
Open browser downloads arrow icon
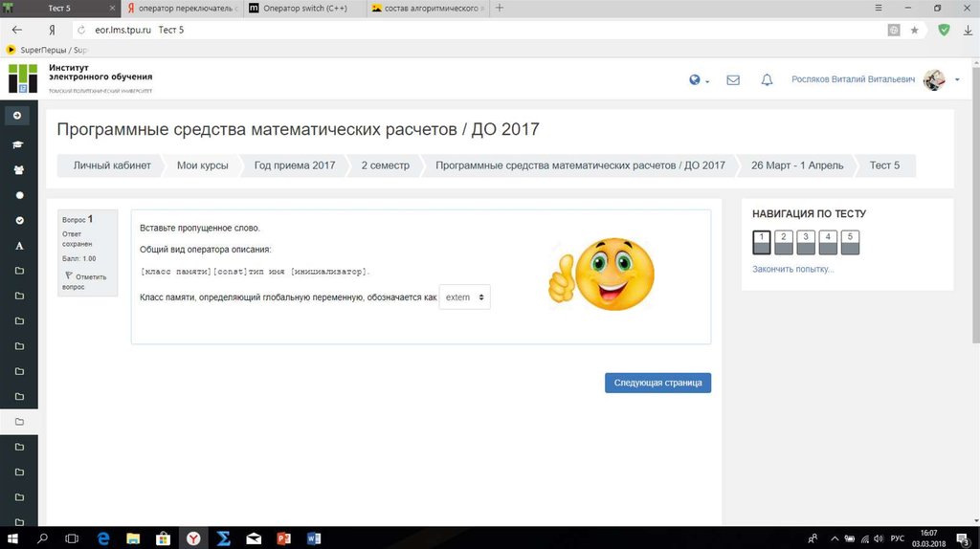[x=968, y=30]
